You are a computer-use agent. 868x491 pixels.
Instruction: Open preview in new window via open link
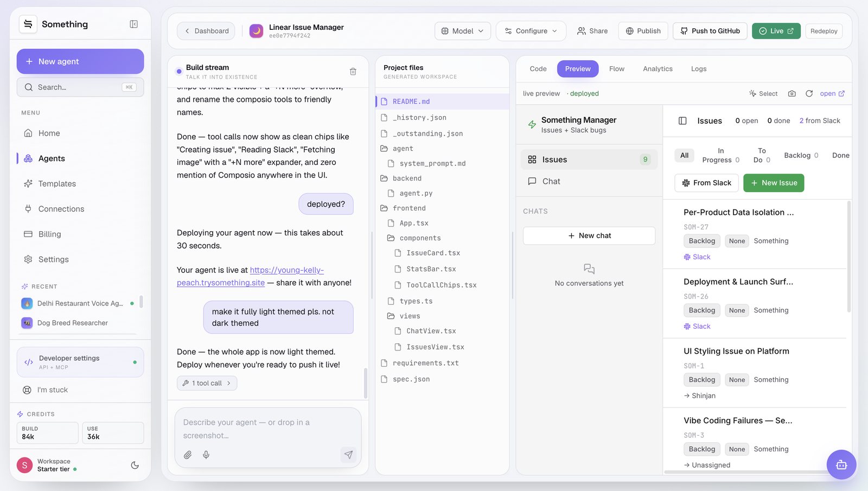point(832,93)
